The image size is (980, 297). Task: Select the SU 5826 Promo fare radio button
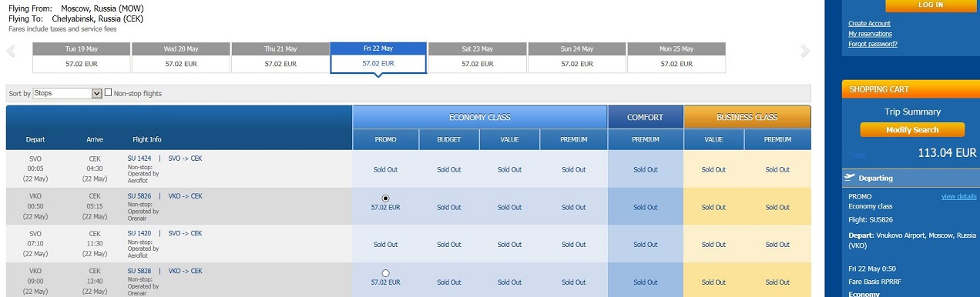385,199
